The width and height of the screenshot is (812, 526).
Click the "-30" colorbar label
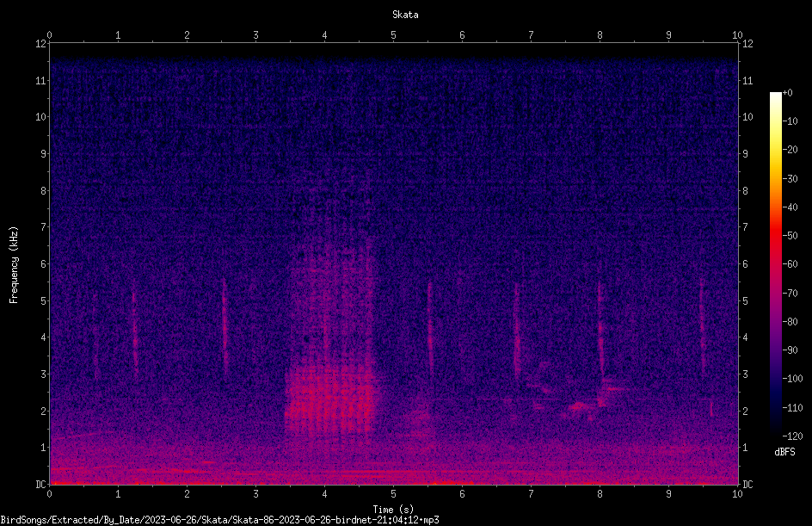tap(790, 179)
